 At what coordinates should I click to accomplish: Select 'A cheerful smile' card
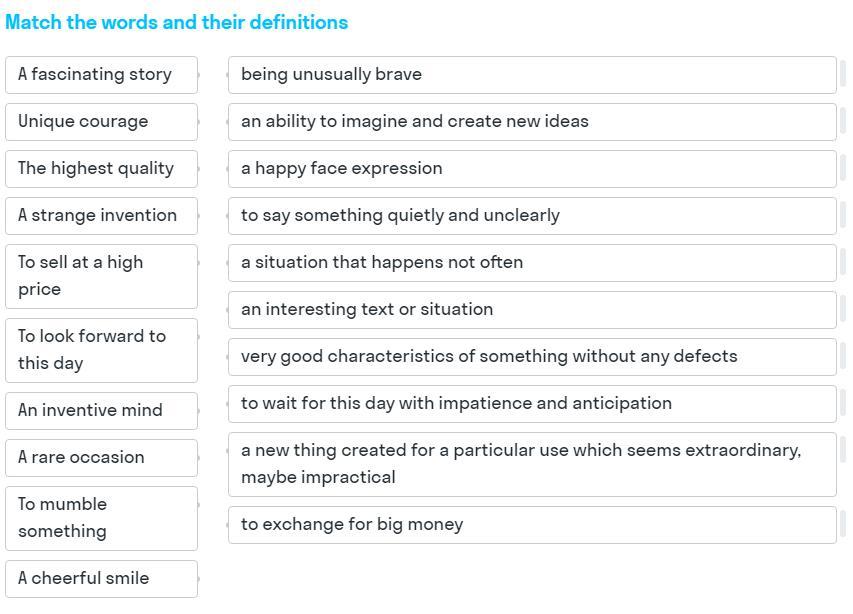[101, 579]
